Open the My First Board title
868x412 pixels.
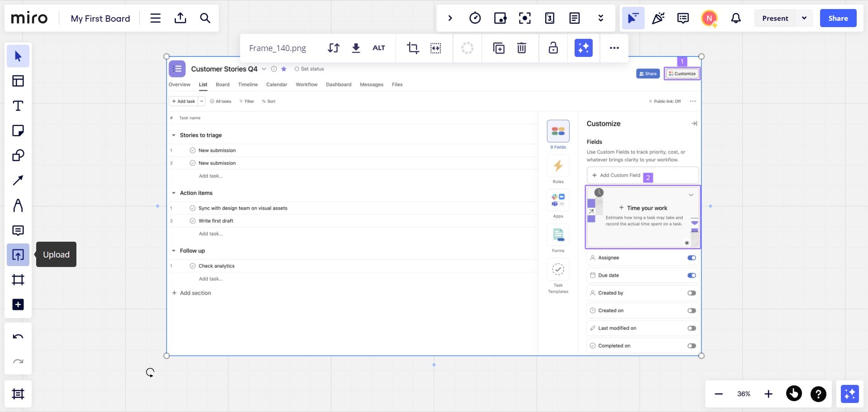click(x=100, y=19)
